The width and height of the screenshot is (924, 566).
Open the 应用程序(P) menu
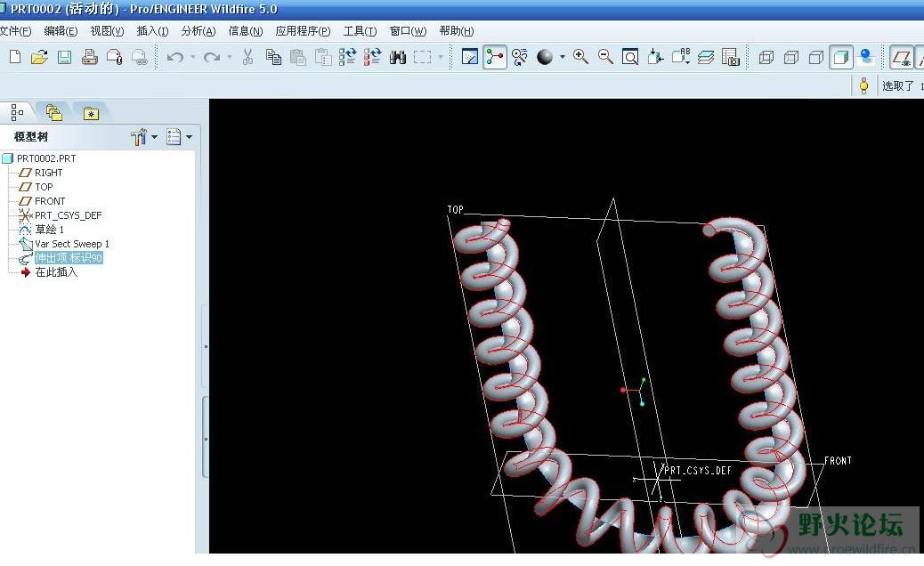(303, 30)
